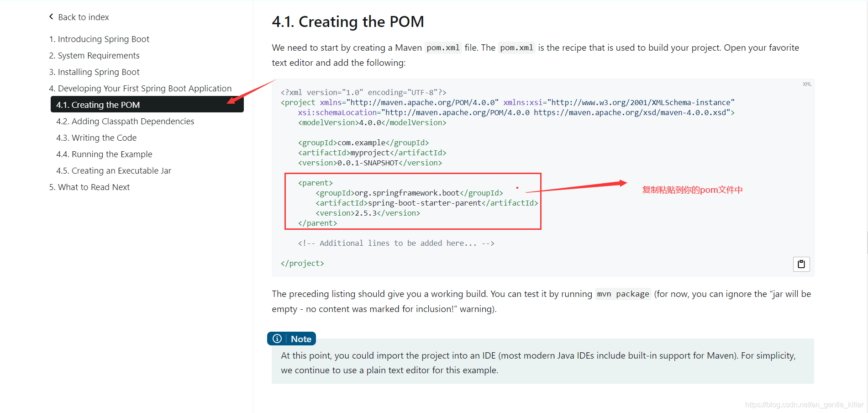This screenshot has height=413, width=868.
Task: Navigate to 4.4. Running the Example
Action: pos(104,154)
